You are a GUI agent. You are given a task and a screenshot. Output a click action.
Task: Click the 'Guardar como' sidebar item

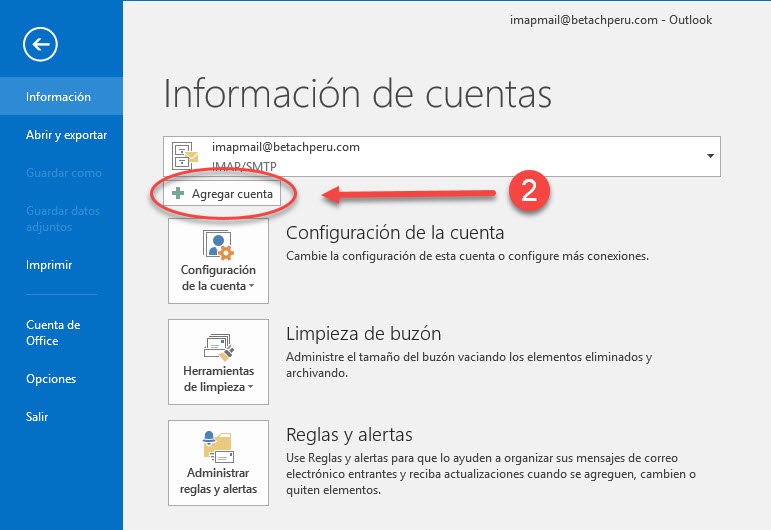pyautogui.click(x=63, y=173)
